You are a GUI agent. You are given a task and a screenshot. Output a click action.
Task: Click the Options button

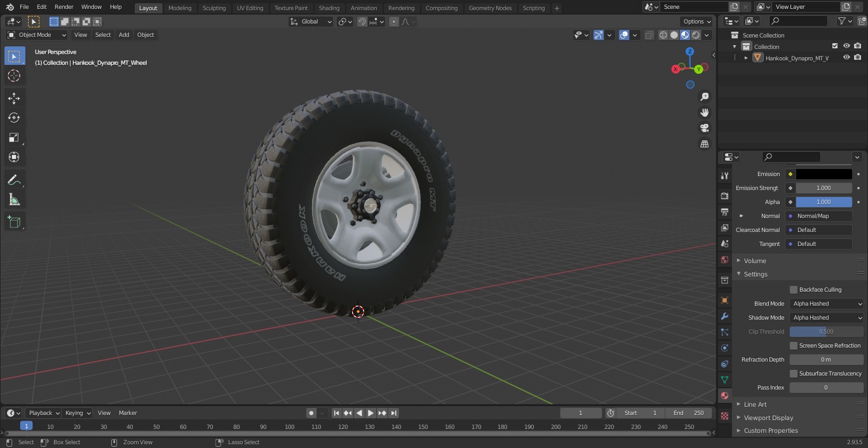tap(697, 22)
